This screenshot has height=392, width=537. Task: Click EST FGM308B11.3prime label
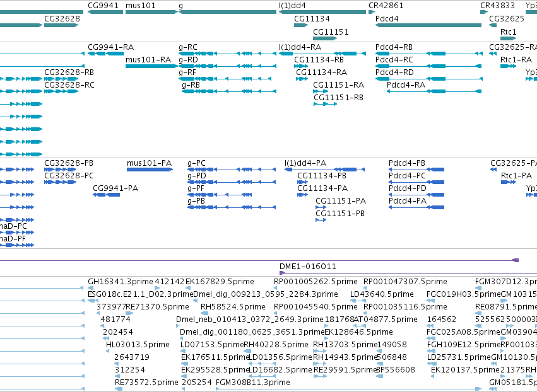[253, 383]
